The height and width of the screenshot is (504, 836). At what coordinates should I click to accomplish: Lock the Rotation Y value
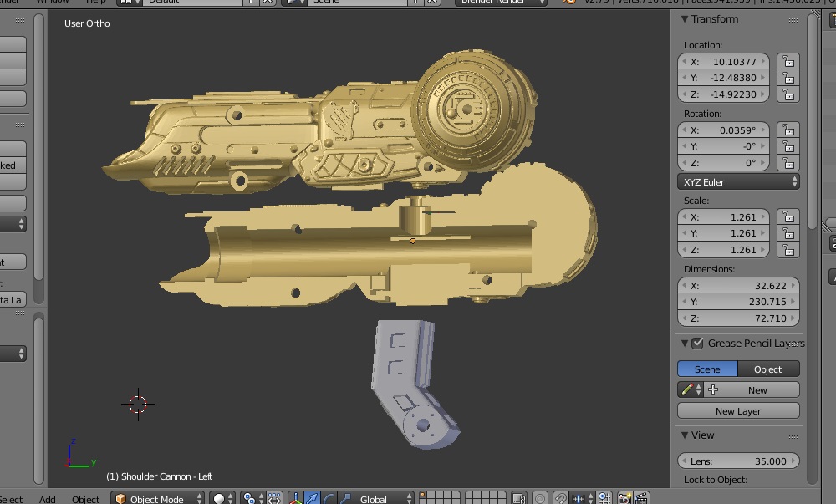[x=788, y=146]
